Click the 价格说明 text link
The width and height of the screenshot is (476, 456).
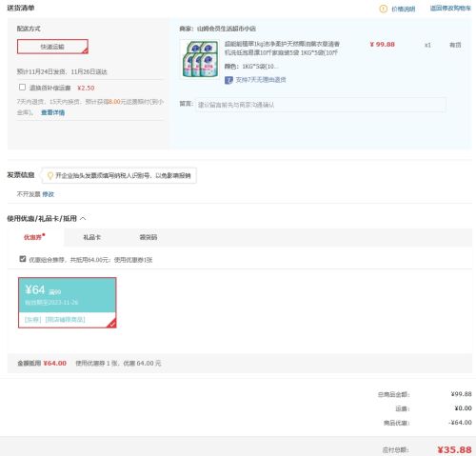pos(404,9)
